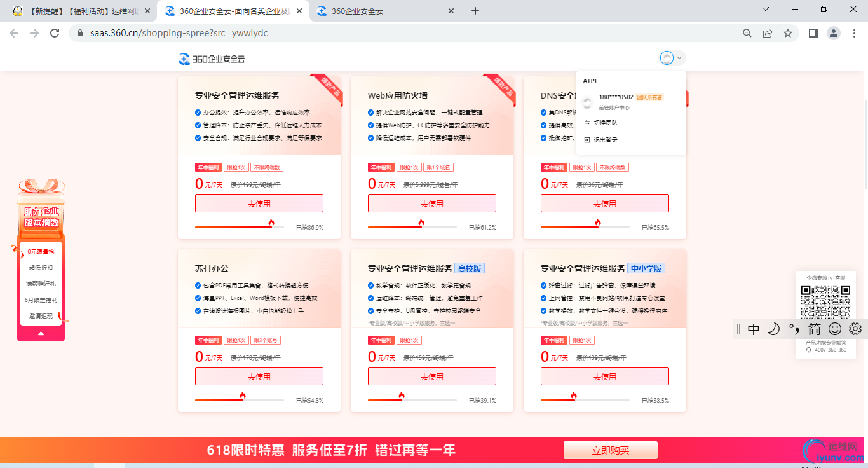
Task: Click the share page icon in address bar
Action: (x=768, y=33)
